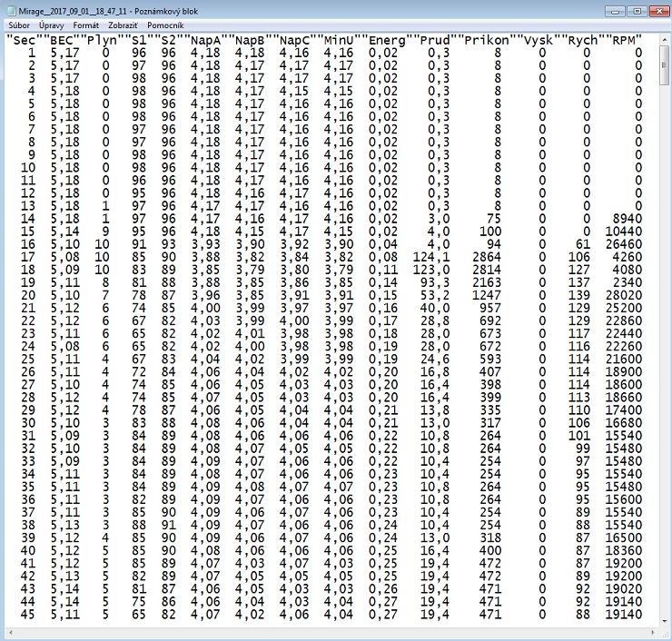Click Prikon value 1247 in row 20
Screen dimensions: 672x641
[487, 295]
